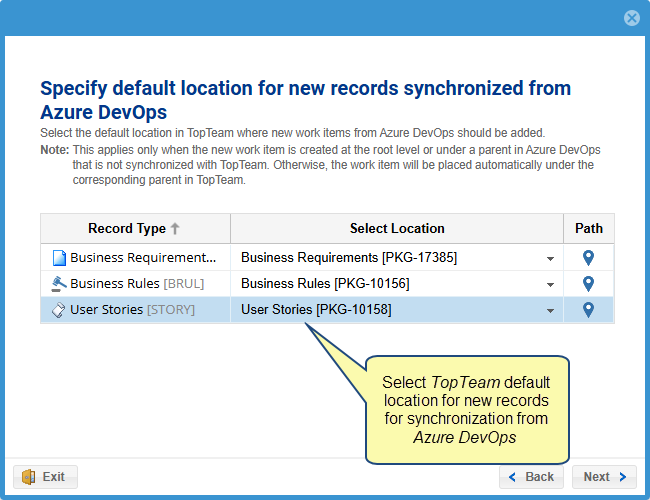
Task: Click the Path column header
Action: pos(589,229)
